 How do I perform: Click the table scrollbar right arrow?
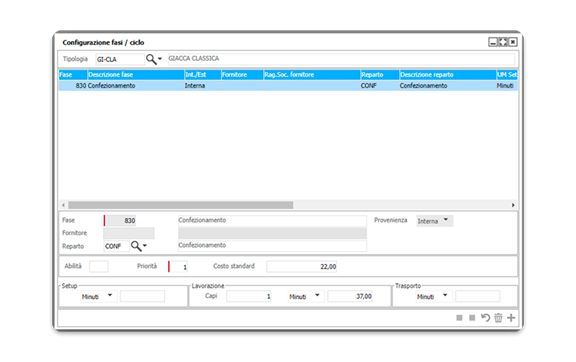[513, 205]
